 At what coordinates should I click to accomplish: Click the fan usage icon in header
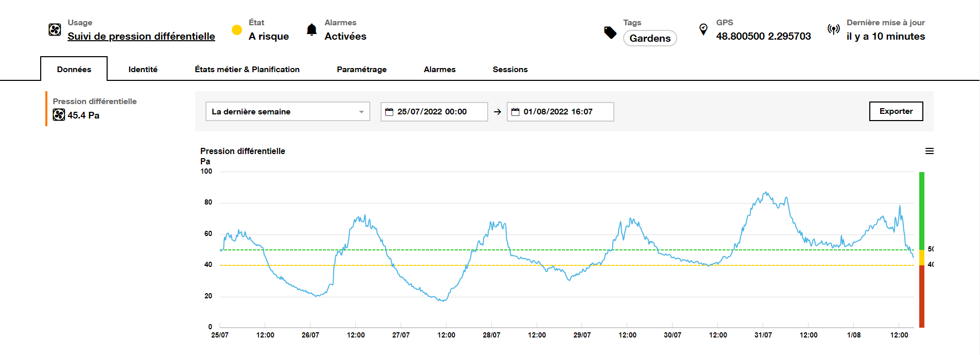55,30
